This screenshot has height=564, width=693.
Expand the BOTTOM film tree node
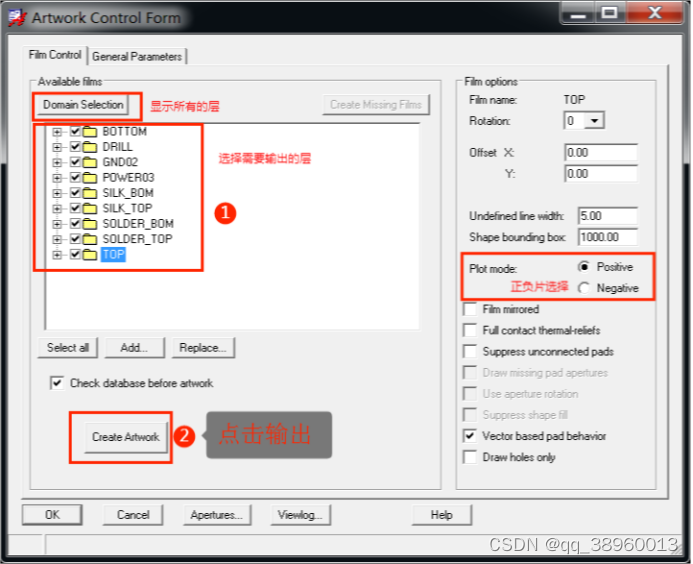(57, 132)
